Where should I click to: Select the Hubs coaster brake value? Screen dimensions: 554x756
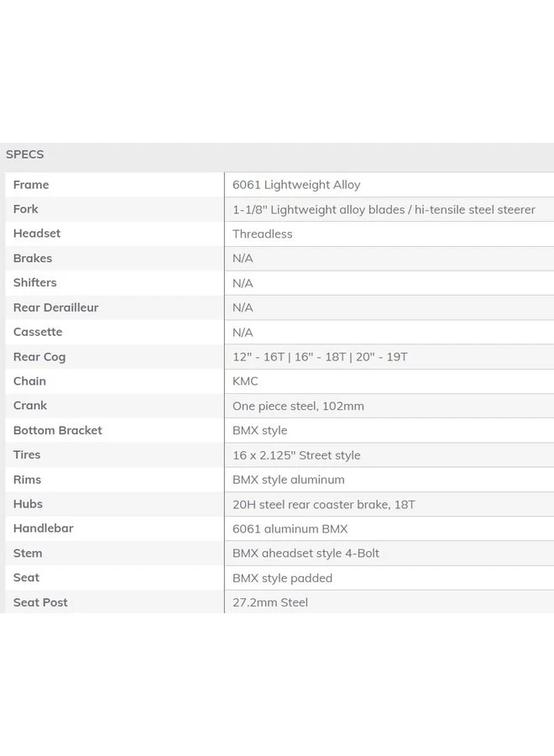(324, 505)
